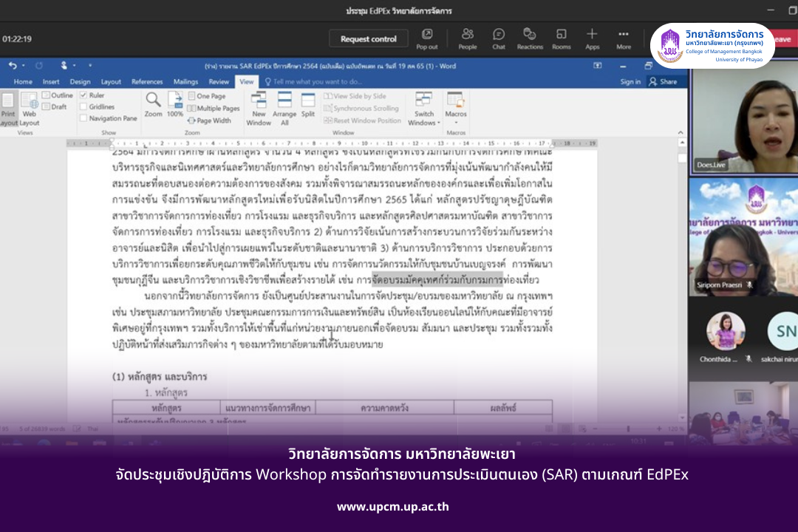Open Reactions in the meeting toolbar
The image size is (798, 532).
[530, 38]
